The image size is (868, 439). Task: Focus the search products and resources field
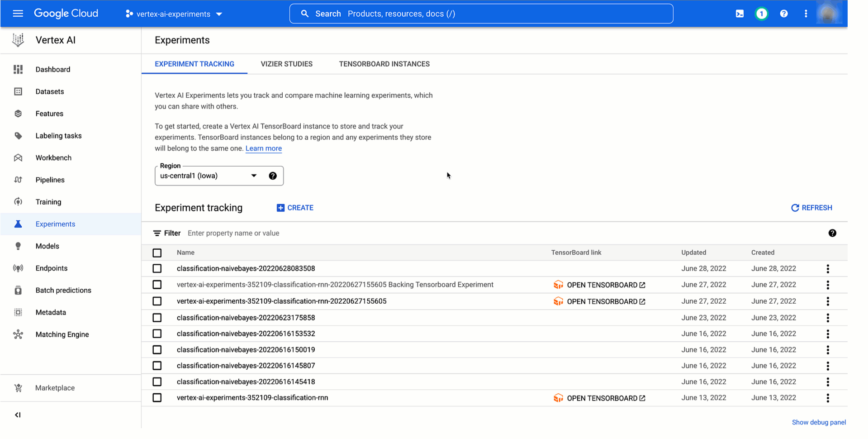point(481,14)
